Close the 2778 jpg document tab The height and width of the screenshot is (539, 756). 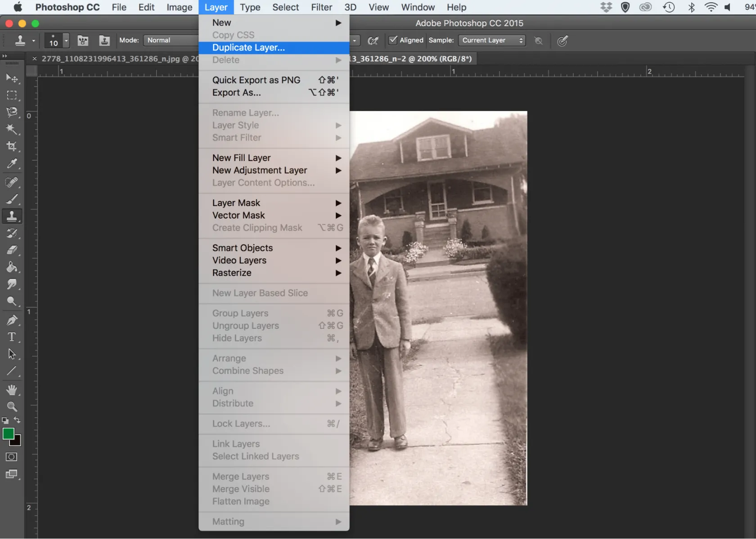coord(35,58)
